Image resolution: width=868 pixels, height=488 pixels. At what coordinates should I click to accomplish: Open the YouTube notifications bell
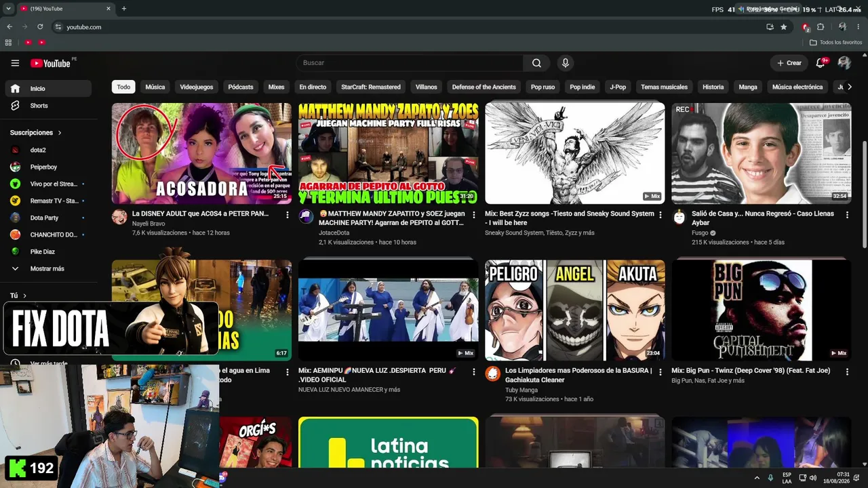(x=821, y=63)
